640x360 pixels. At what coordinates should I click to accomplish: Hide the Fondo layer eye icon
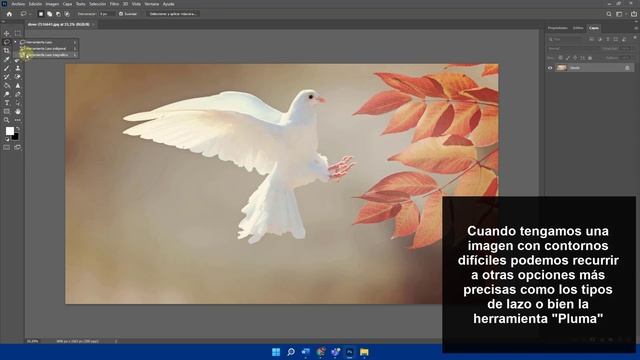tap(550, 68)
